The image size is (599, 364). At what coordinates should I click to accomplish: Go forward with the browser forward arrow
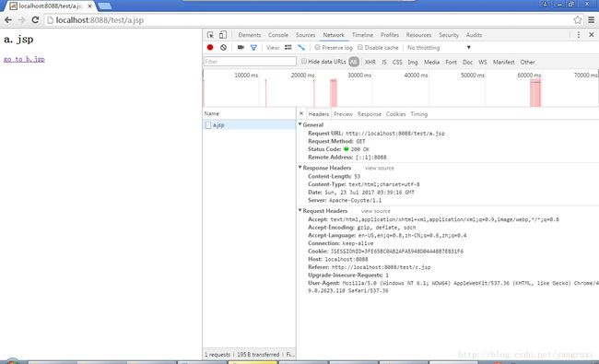coord(22,20)
